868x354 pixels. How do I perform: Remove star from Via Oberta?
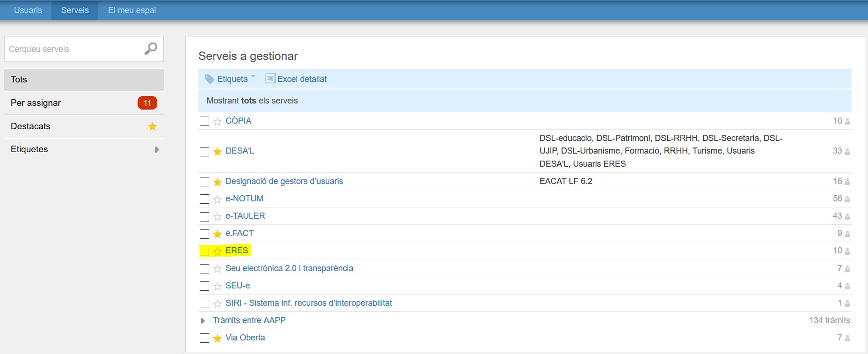(217, 338)
